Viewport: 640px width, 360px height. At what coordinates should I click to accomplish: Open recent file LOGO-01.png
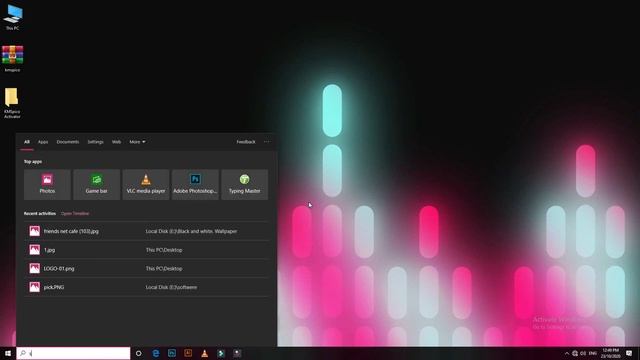click(x=147, y=269)
